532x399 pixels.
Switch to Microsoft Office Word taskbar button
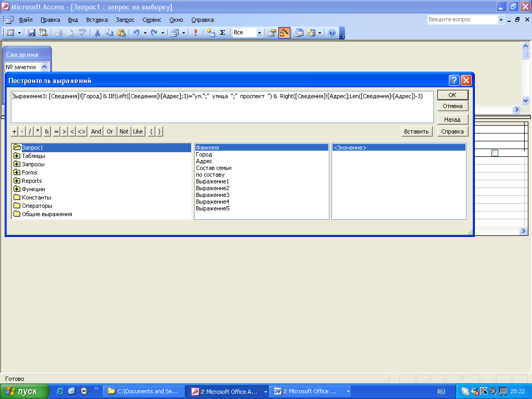pyautogui.click(x=309, y=391)
